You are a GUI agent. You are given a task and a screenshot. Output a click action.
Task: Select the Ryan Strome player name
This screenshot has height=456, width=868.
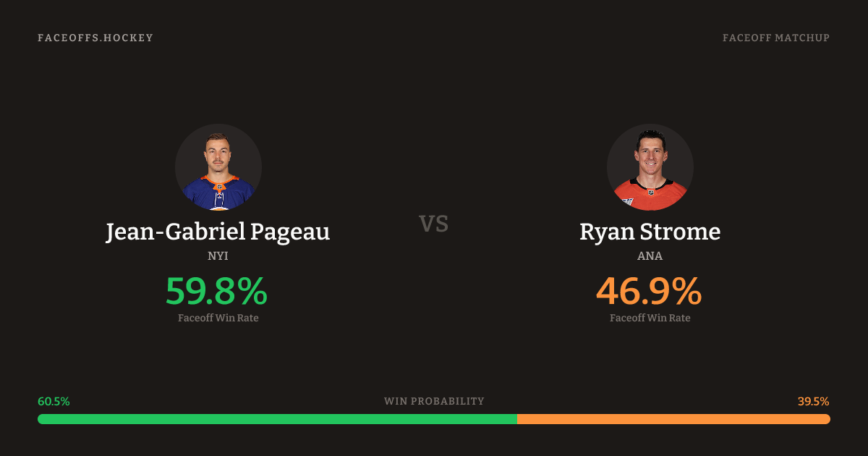[650, 232]
